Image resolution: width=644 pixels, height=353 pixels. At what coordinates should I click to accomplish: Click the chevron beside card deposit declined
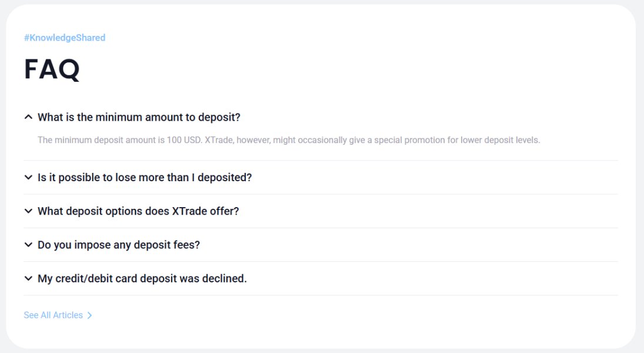point(28,278)
